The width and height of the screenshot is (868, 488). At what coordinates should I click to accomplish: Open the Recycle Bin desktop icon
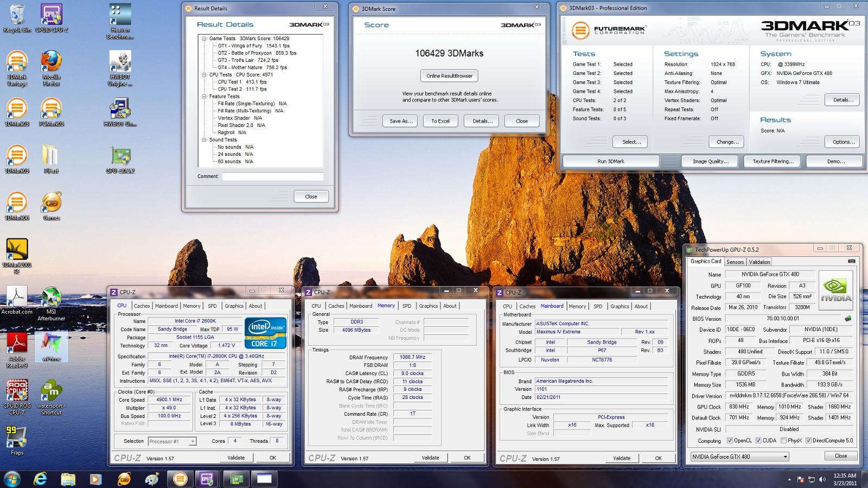point(17,18)
